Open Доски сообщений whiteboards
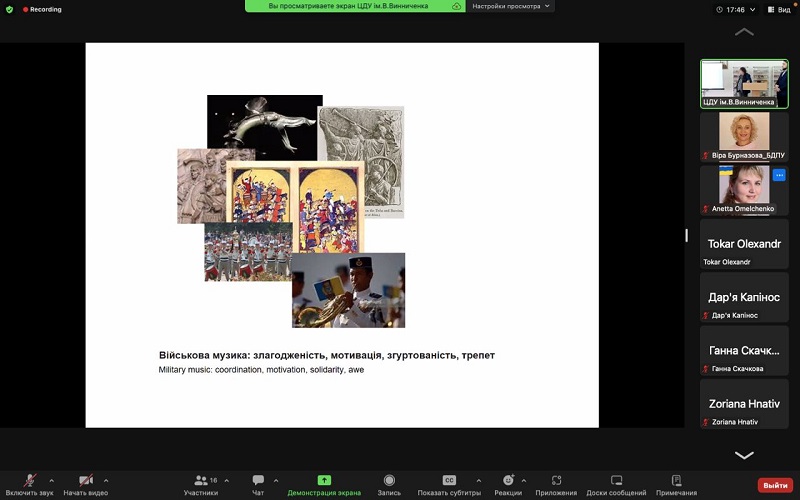800x500 pixels. (616, 485)
